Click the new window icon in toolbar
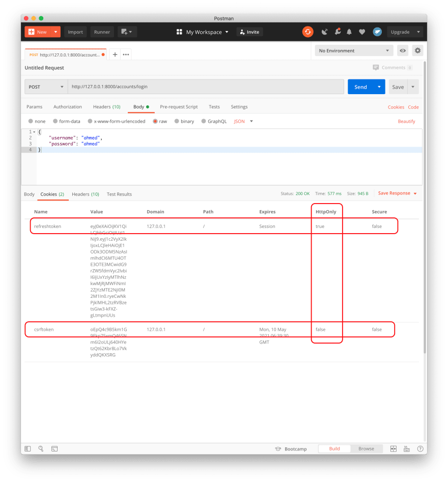Screen dimensions: 448x482 [127, 32]
